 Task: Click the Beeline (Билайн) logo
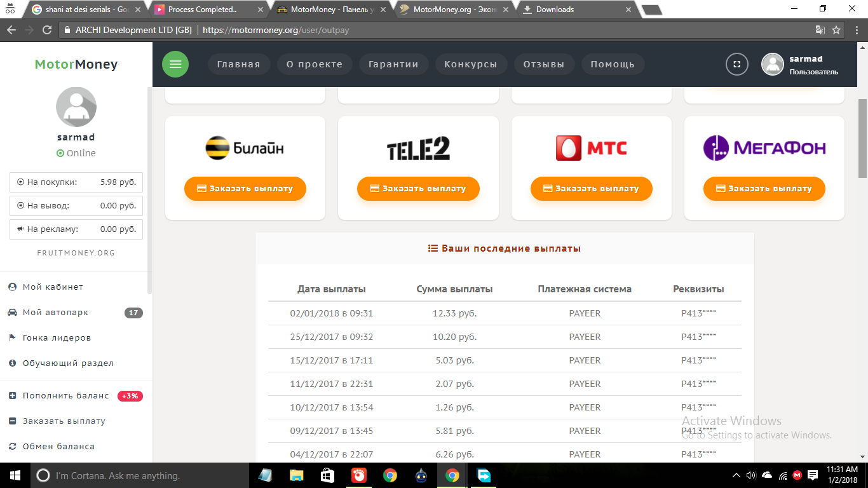click(245, 148)
